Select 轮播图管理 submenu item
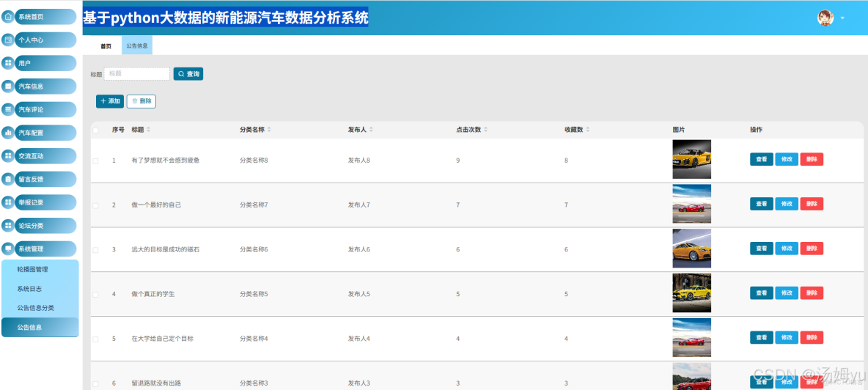This screenshot has width=868, height=390. (40, 269)
